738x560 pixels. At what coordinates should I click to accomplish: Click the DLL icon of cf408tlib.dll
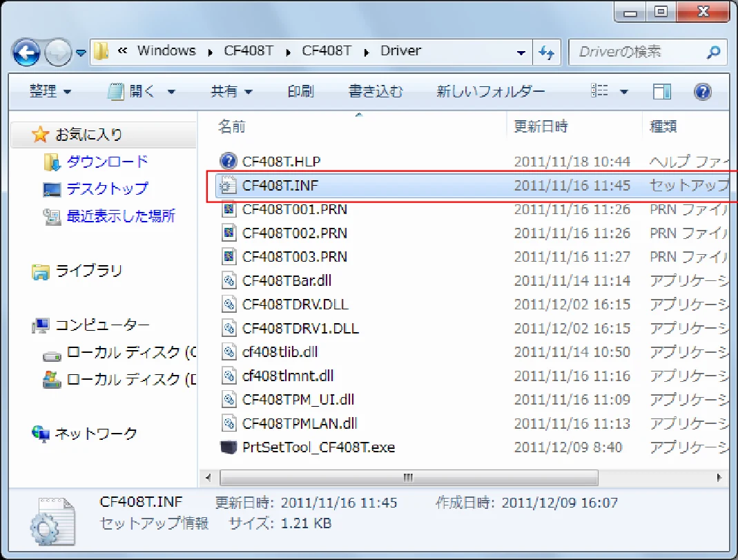tap(229, 352)
